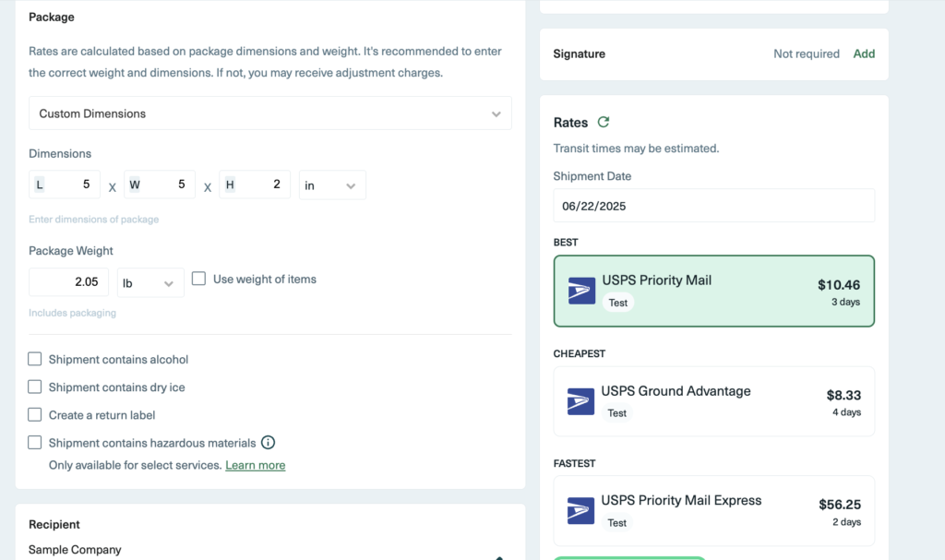Click the USPS logo on Priority Mail

[x=581, y=291]
